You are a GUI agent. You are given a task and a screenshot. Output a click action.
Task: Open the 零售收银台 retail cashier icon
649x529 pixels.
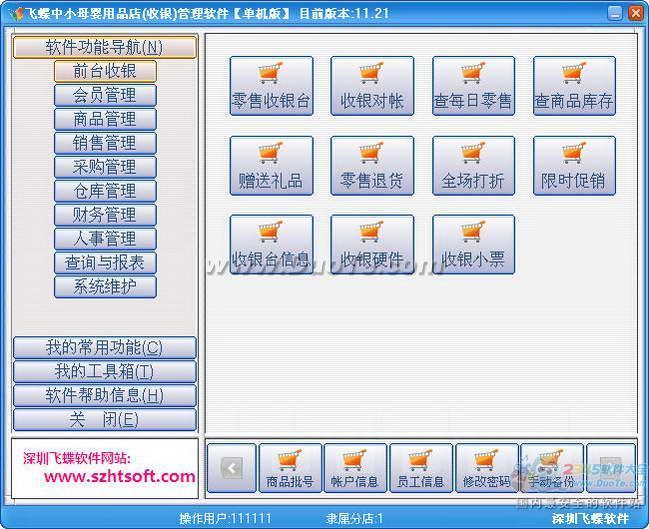point(271,86)
